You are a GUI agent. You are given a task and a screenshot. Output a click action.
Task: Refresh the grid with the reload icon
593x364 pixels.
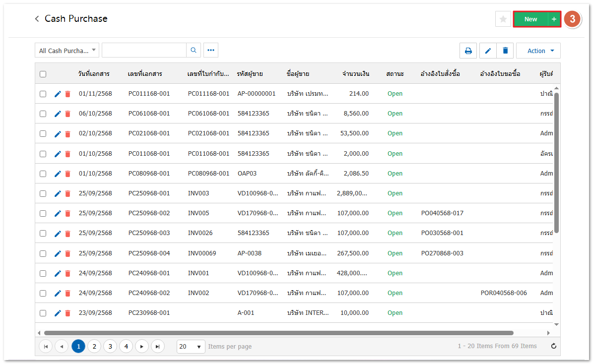click(x=554, y=346)
